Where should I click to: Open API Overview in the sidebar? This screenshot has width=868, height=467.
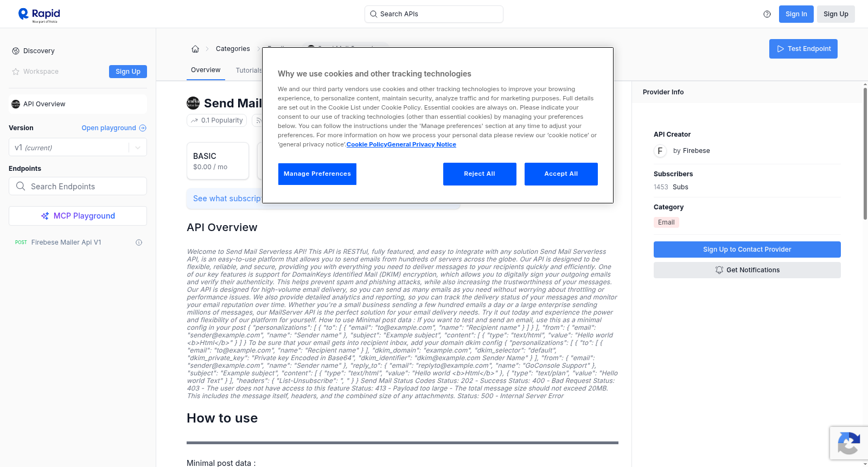click(x=78, y=104)
